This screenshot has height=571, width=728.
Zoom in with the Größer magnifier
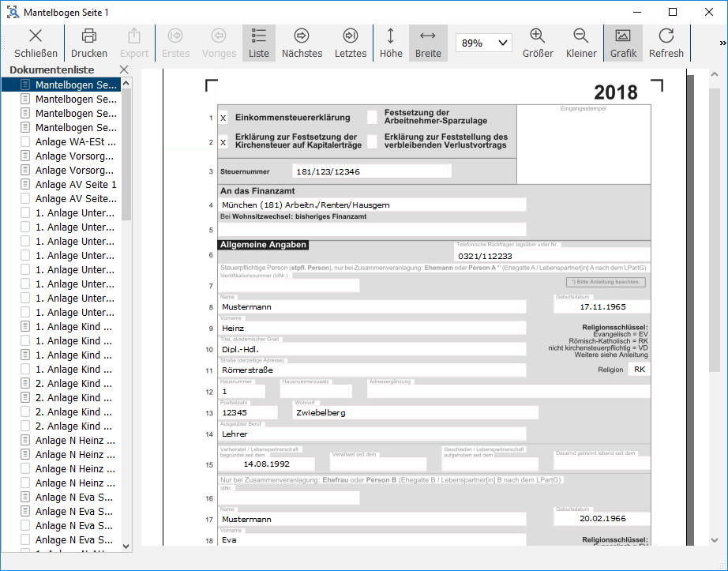[x=538, y=43]
